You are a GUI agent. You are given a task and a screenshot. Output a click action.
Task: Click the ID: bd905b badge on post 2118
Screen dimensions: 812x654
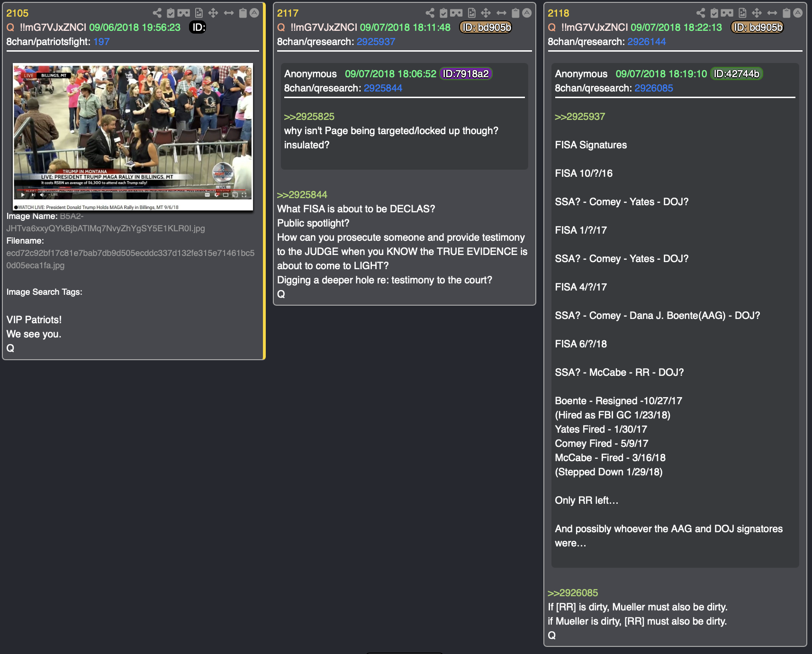coord(757,27)
